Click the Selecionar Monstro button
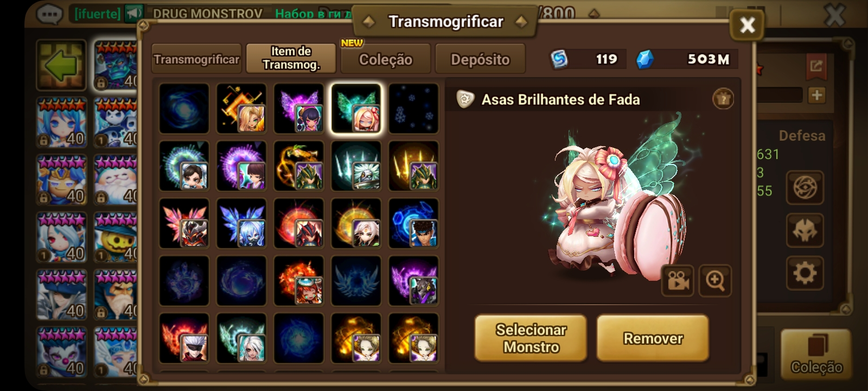868x391 pixels. tap(531, 338)
